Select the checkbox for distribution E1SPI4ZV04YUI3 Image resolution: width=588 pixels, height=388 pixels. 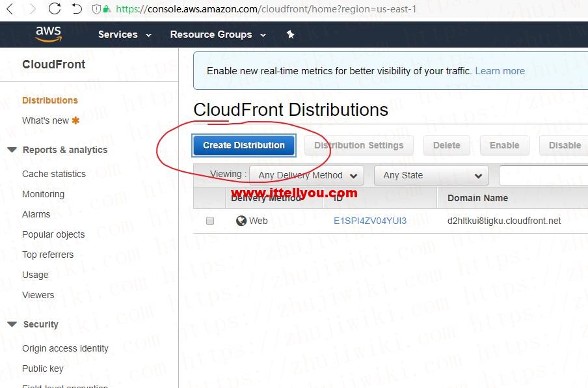[210, 221]
